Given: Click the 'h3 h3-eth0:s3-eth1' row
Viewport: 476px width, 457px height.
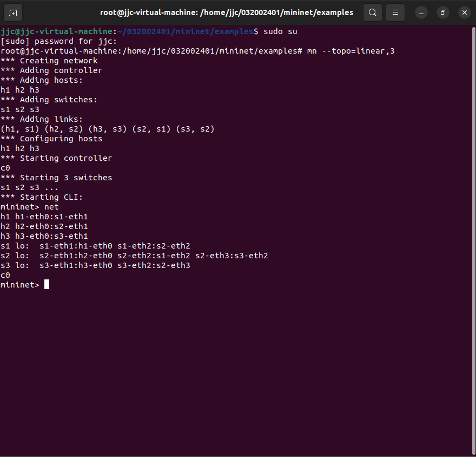Looking at the screenshot, I should pos(44,236).
